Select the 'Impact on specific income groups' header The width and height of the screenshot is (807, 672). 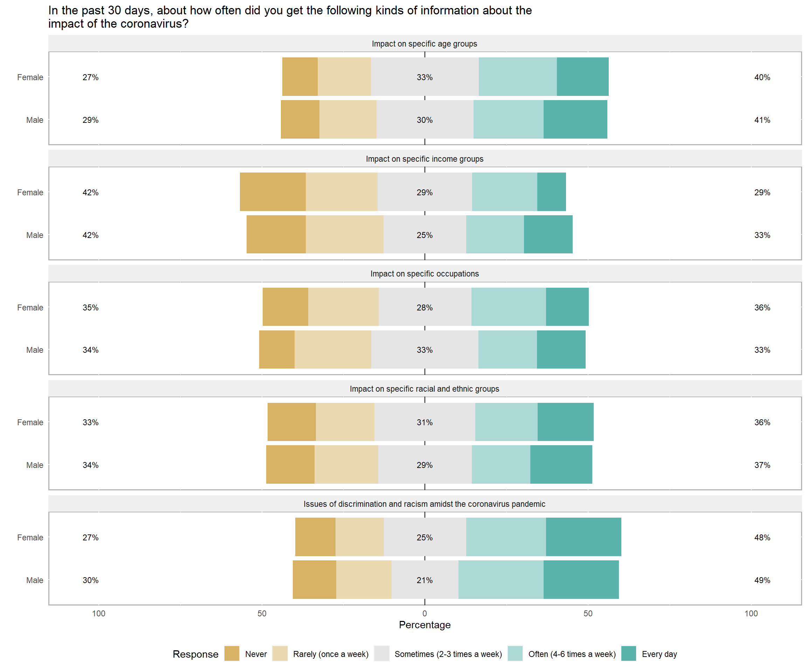point(424,159)
